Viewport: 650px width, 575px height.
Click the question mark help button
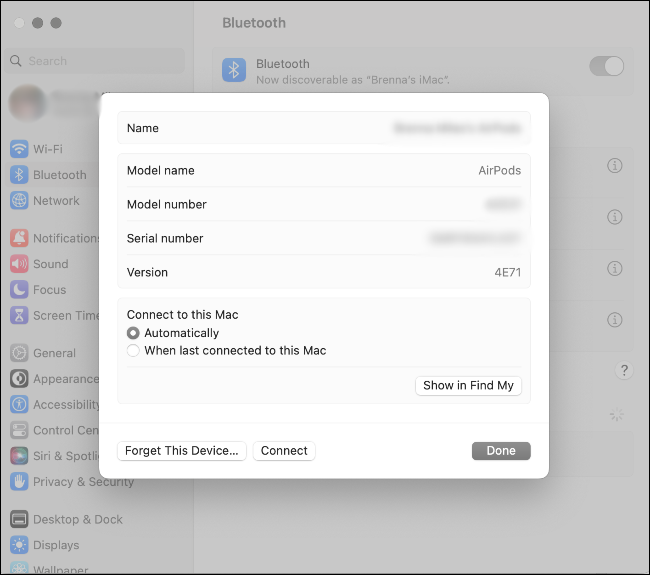624,370
